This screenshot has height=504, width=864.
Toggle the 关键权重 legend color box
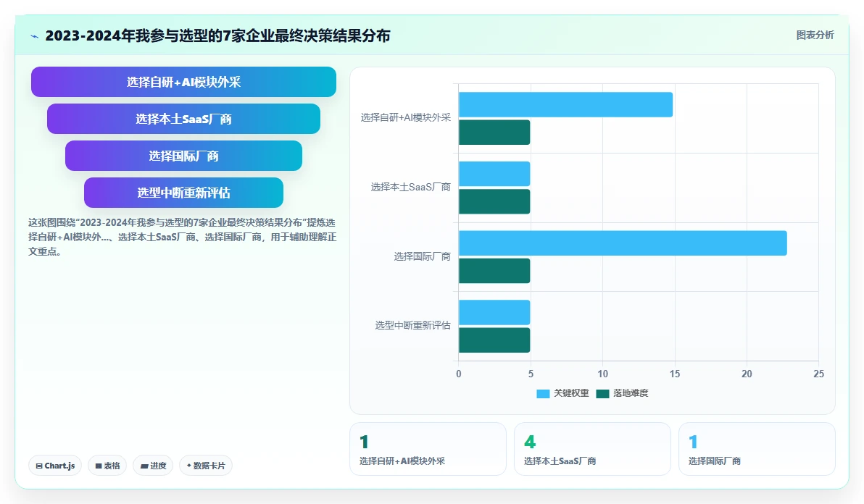(x=543, y=393)
